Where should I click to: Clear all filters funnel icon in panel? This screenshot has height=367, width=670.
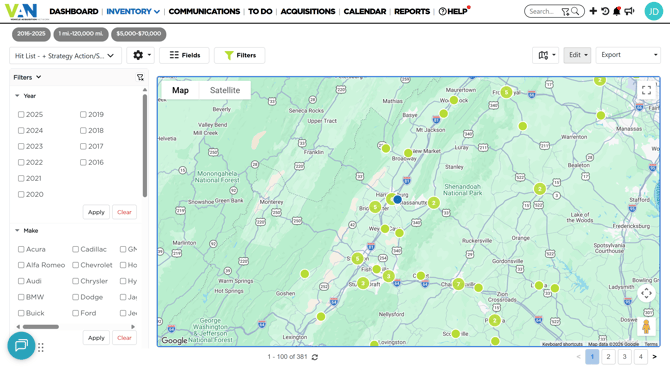[x=140, y=77]
